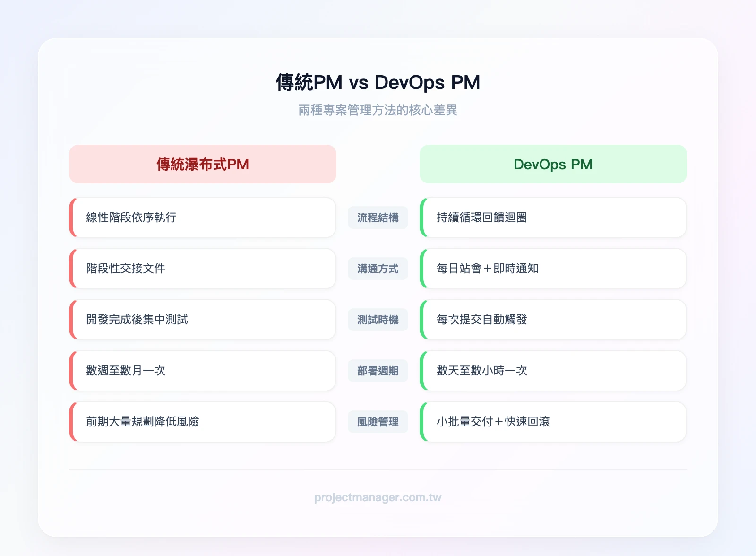Click the 傳統PM vs DevOps PM title
Screen dimensions: 756x556
tap(378, 82)
